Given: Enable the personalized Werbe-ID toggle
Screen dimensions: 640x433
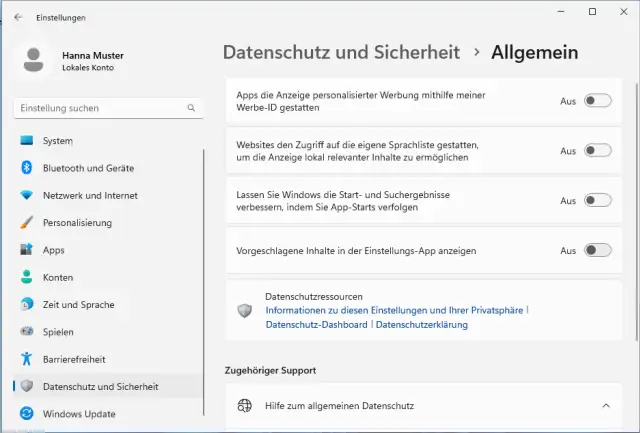Looking at the screenshot, I should pos(597,100).
